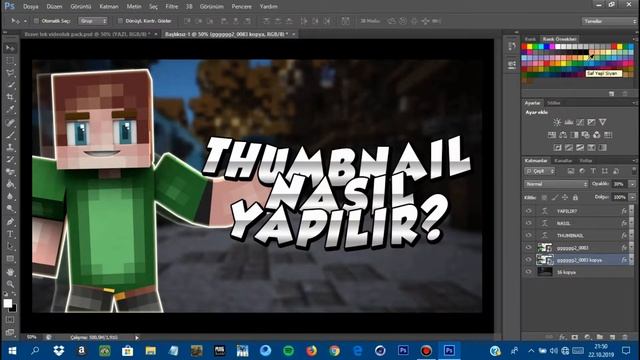Image resolution: width=640 pixels, height=360 pixels.
Task: Add a Brightness/Contrast adjustment
Action: [557, 122]
